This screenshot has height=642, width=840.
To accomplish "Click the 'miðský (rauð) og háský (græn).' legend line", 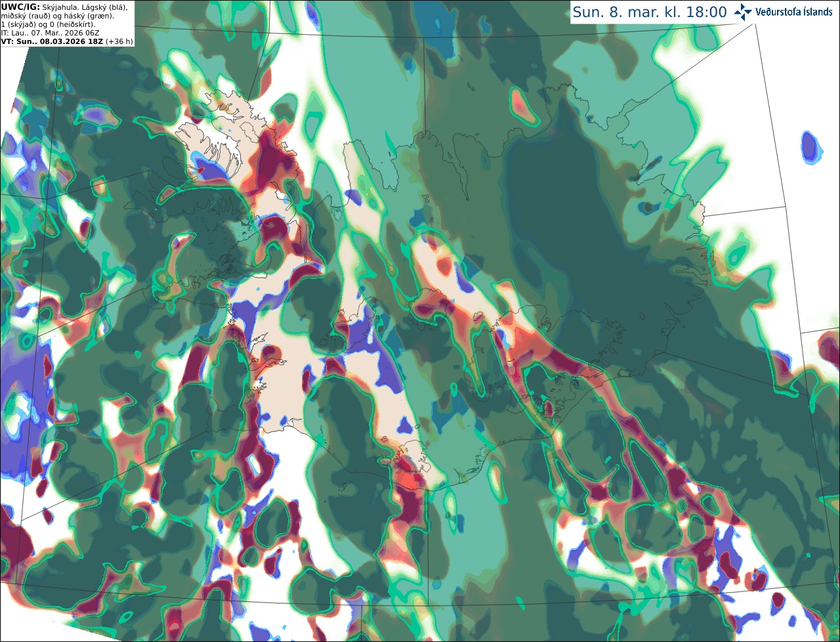I will click(57, 15).
